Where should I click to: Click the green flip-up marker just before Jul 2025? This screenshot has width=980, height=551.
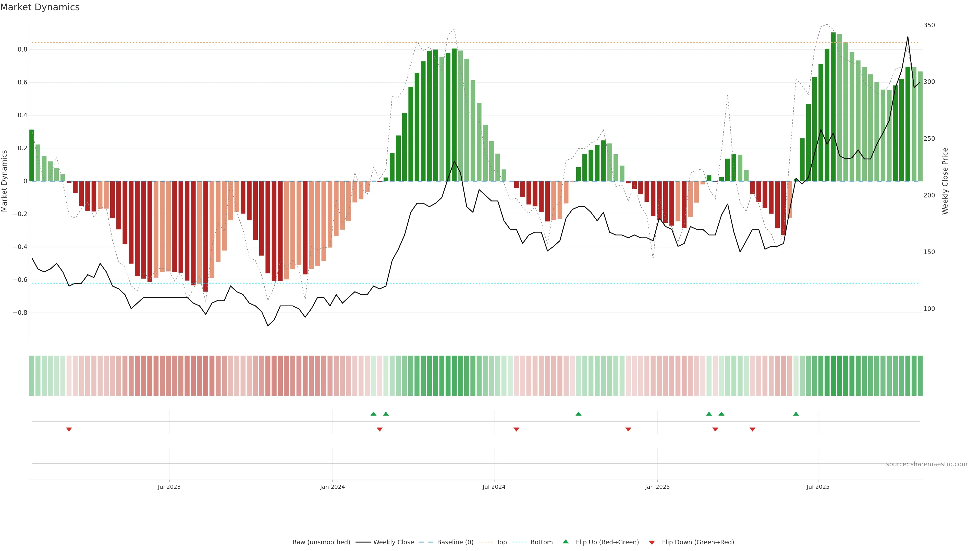(796, 414)
